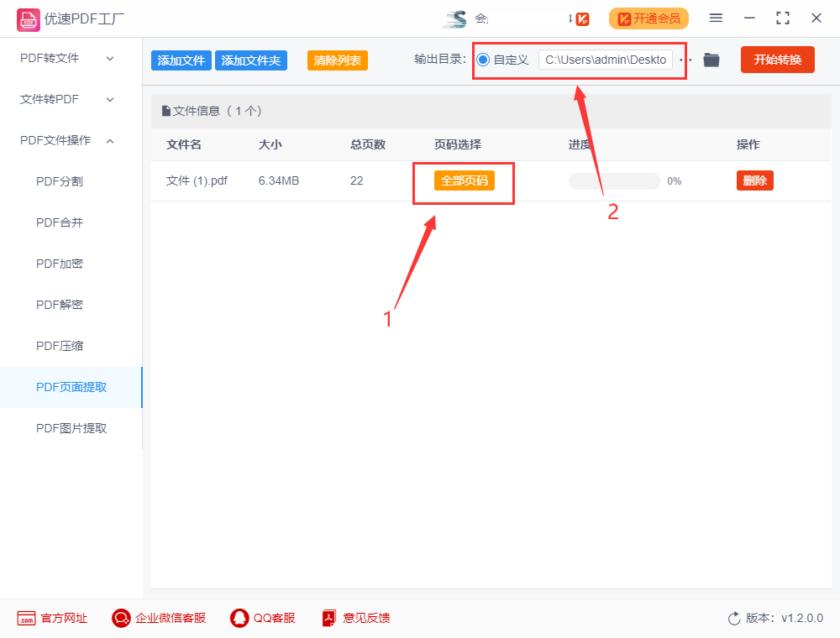Open PDF压缩 in the sidebar

60,347
